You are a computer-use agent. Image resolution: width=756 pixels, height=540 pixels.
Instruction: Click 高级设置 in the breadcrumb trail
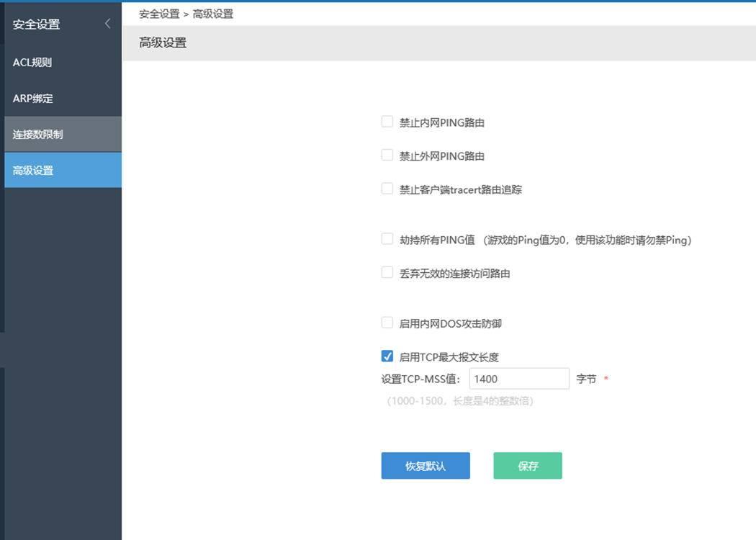coord(213,13)
